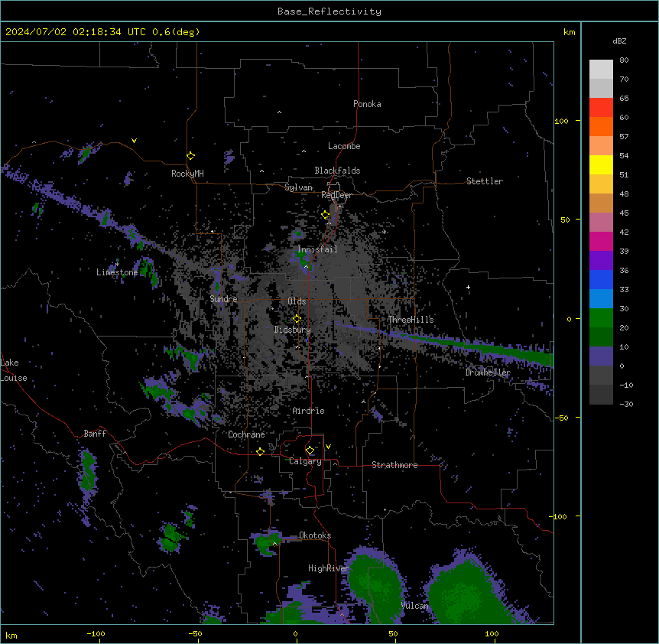Click the 80 value on dBZ scale
The height and width of the screenshot is (644, 659).
624,60
